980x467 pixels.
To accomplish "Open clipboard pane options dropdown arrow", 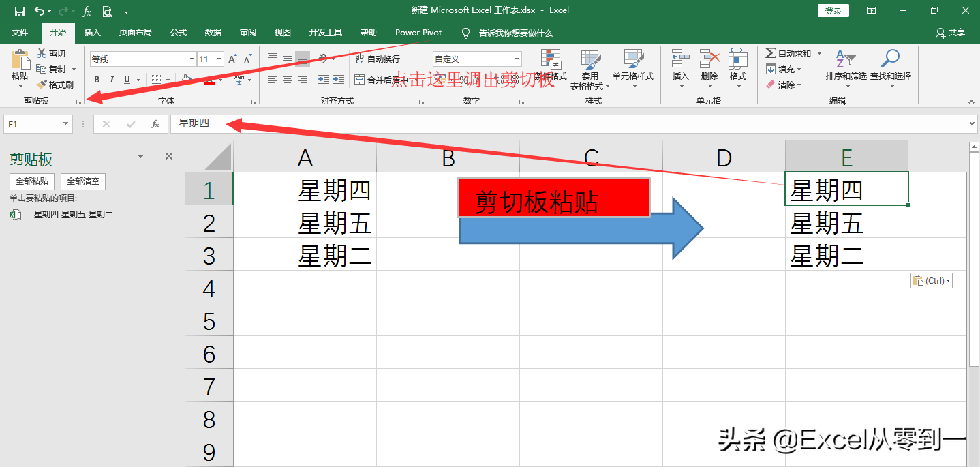I will 141,156.
